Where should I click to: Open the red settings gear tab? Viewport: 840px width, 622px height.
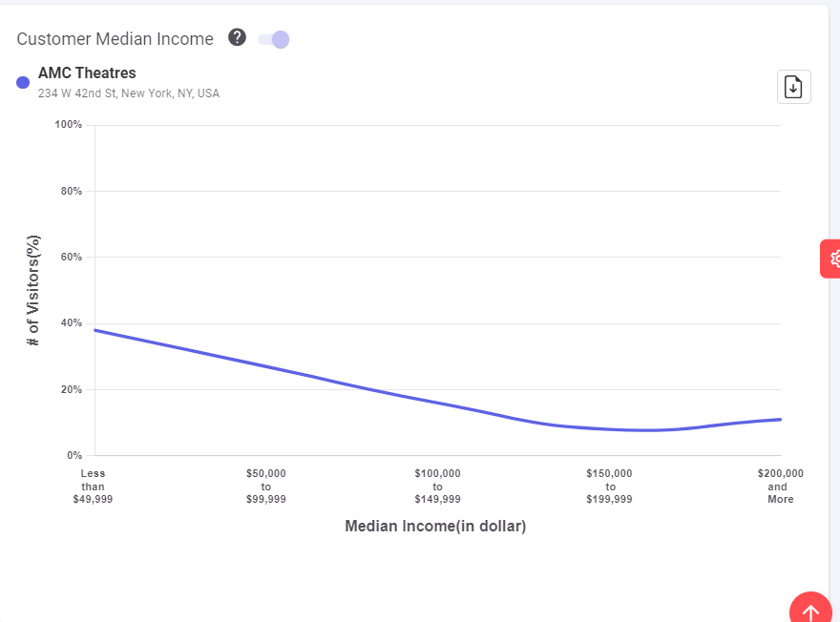(832, 258)
